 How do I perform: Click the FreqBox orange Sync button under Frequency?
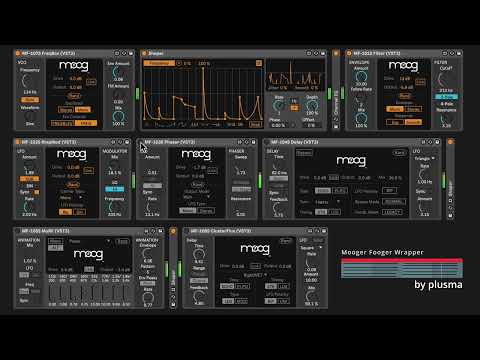pyautogui.click(x=30, y=100)
